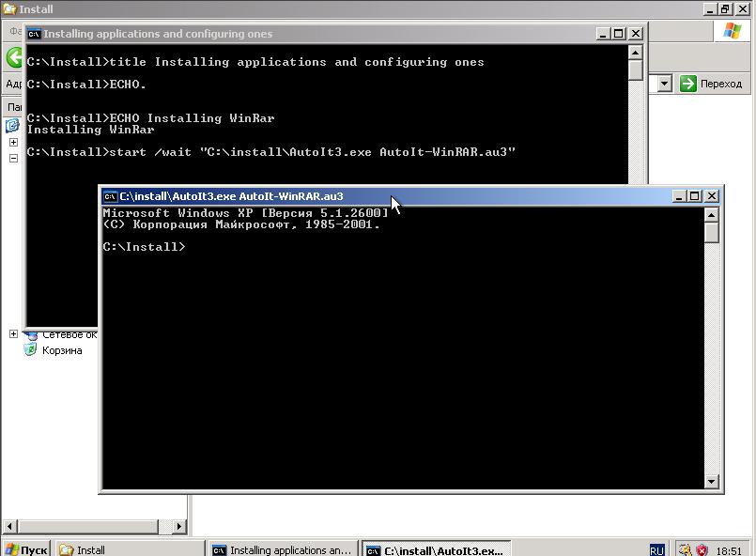Click the Installing applications console title bar
756x556 pixels.
pos(335,34)
